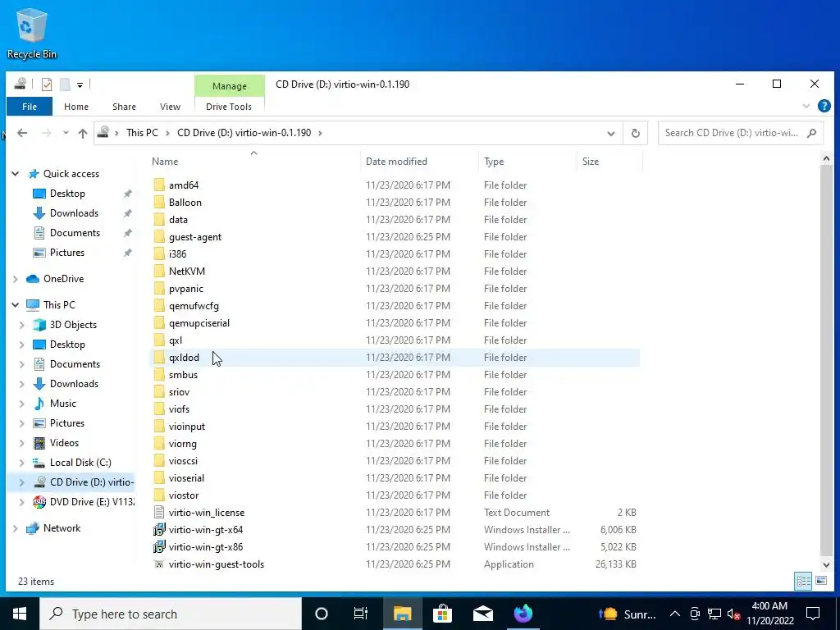Select Music under This PC

(62, 404)
